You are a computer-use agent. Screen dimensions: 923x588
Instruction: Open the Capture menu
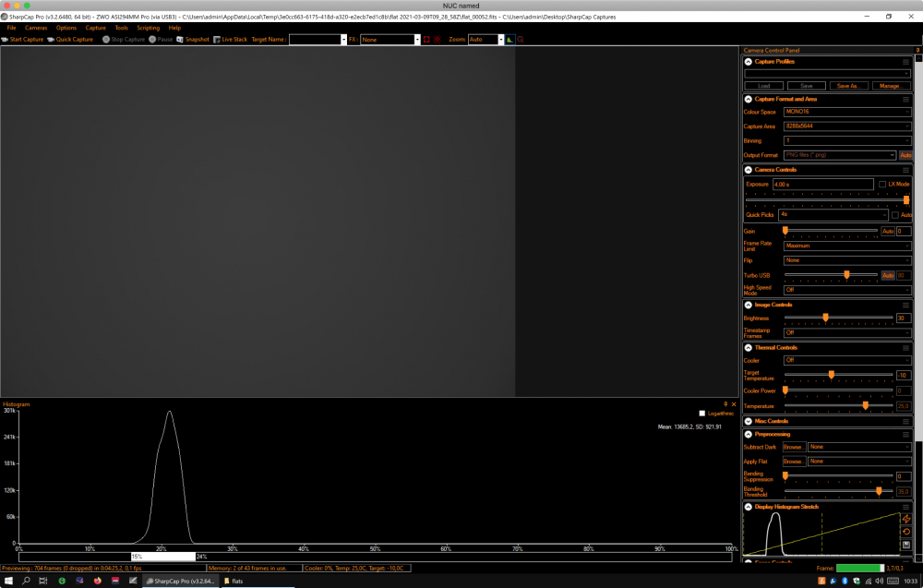pos(95,28)
